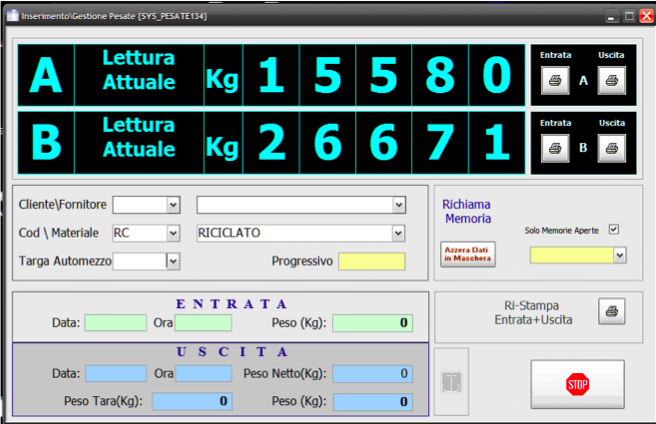The width and height of the screenshot is (656, 424).
Task: Minimize the Gestione Pesate window
Action: [611, 17]
